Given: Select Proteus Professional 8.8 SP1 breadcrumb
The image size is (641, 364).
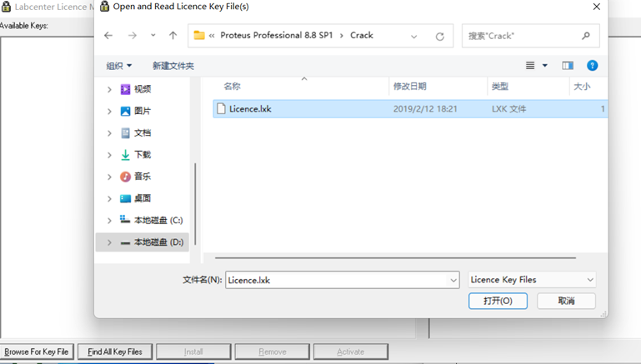Looking at the screenshot, I should pos(277,36).
